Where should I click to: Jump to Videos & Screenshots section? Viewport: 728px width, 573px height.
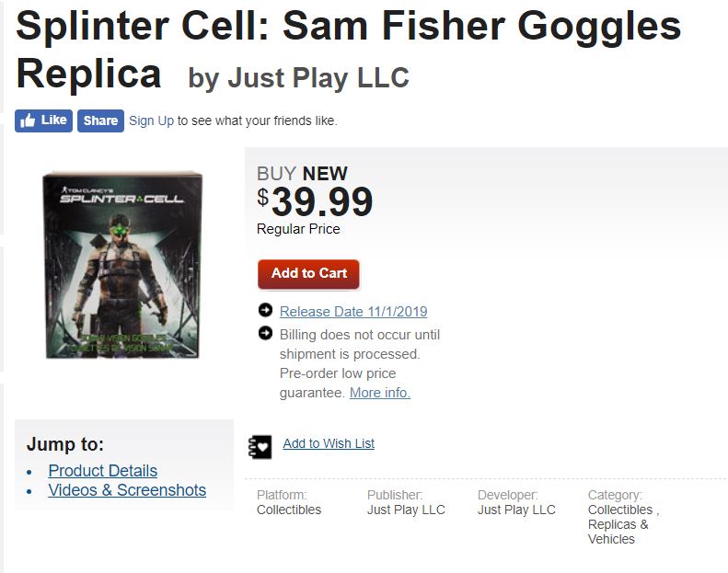(x=127, y=490)
